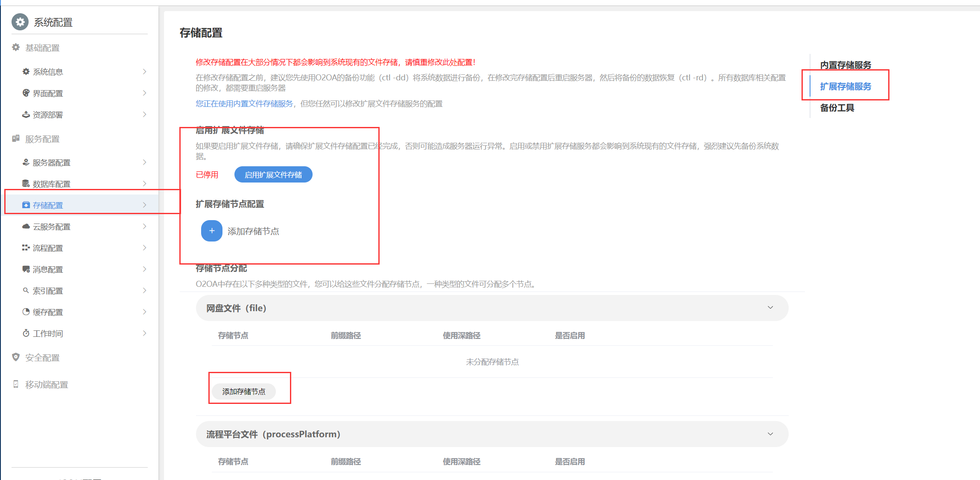
Task: Click the 数据库配置 database icon
Action: [x=26, y=184]
